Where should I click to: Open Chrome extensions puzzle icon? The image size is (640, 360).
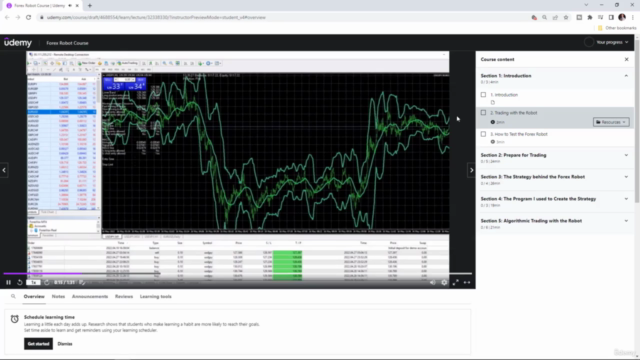click(x=590, y=18)
